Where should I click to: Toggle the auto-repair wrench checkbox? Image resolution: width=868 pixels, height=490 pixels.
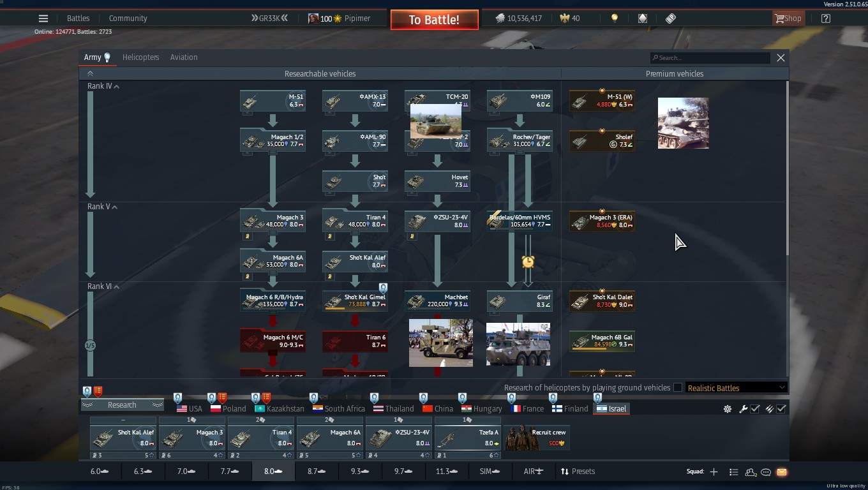(x=754, y=409)
